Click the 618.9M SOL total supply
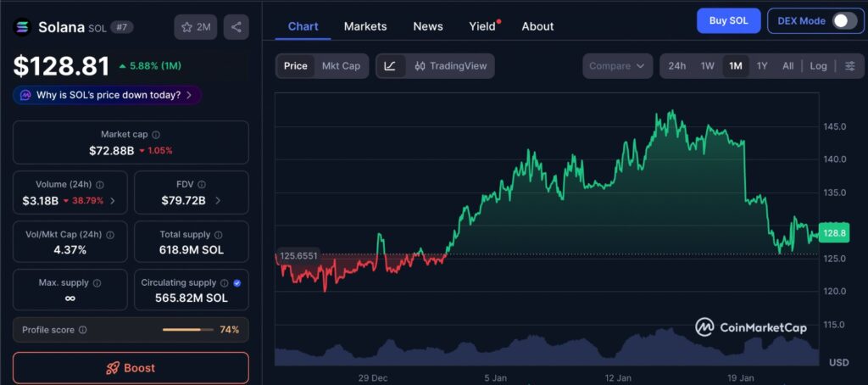This screenshot has height=385, width=868. click(x=192, y=250)
